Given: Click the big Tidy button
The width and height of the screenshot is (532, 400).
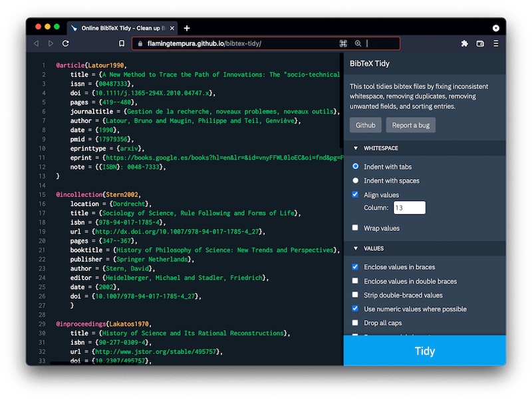Looking at the screenshot, I should (x=425, y=351).
